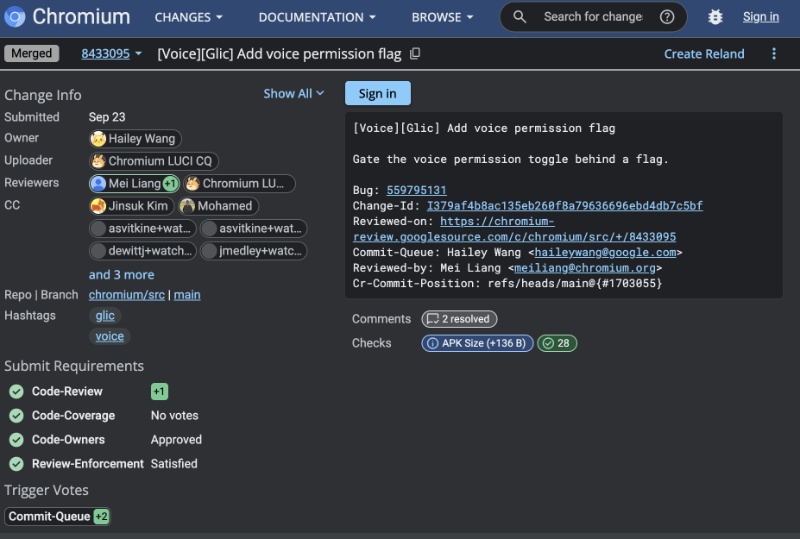Click Mei Liang's avatar icon
The width and height of the screenshot is (800, 539).
coord(98,183)
